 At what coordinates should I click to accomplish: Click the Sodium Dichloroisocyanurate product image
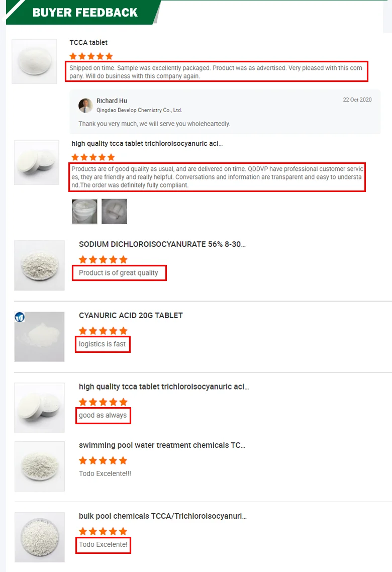click(x=39, y=265)
